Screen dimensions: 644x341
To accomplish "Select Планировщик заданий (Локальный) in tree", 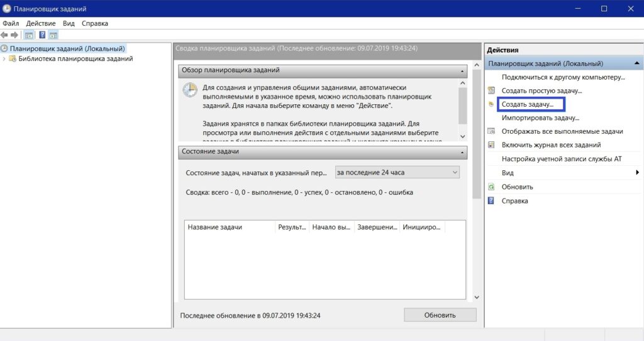I will [67, 48].
